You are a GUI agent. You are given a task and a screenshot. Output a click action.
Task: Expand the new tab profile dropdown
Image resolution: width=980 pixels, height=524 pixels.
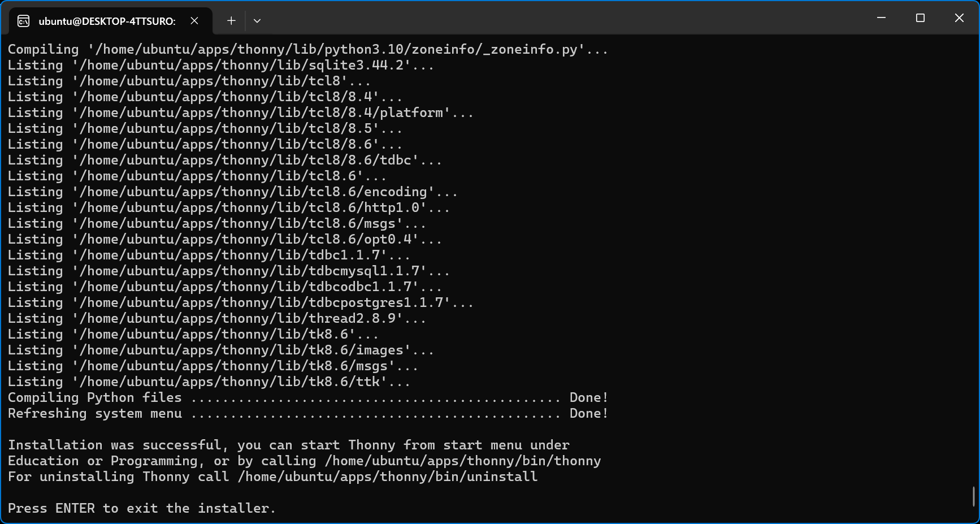(x=257, y=21)
